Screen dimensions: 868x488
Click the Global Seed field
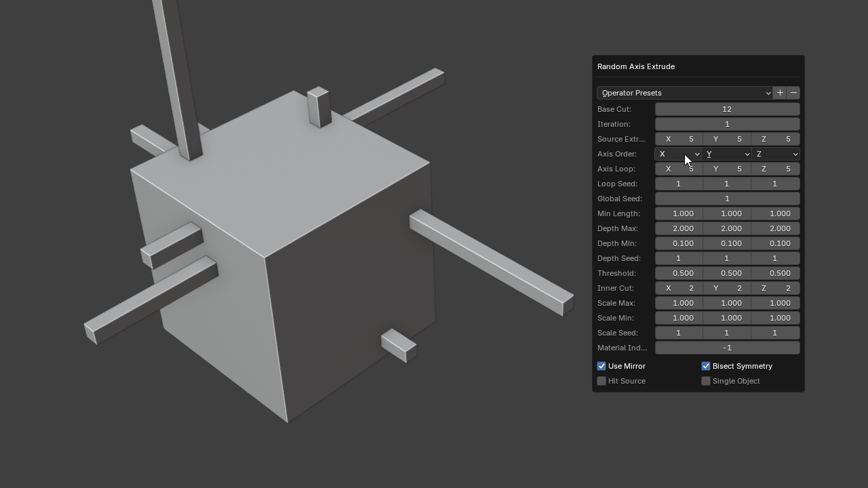(727, 199)
